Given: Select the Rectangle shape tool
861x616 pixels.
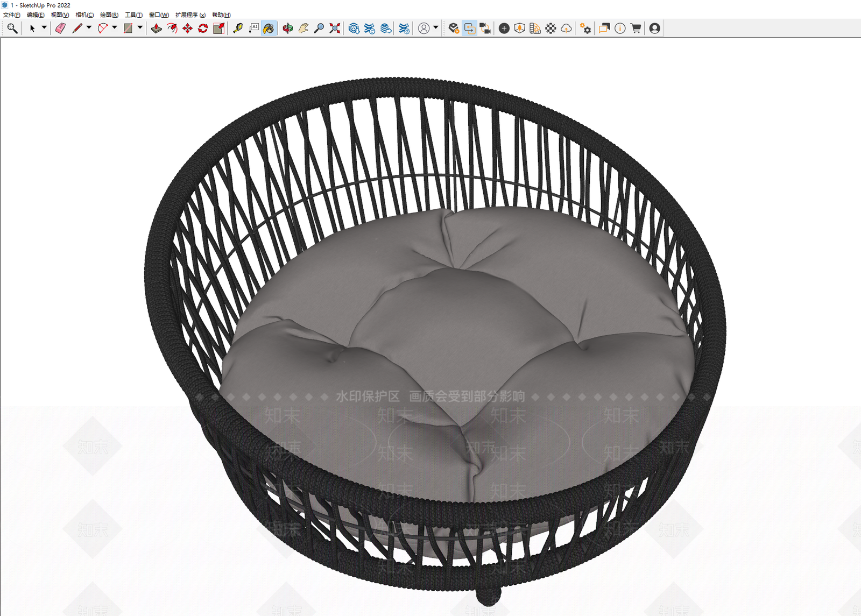Looking at the screenshot, I should (128, 29).
